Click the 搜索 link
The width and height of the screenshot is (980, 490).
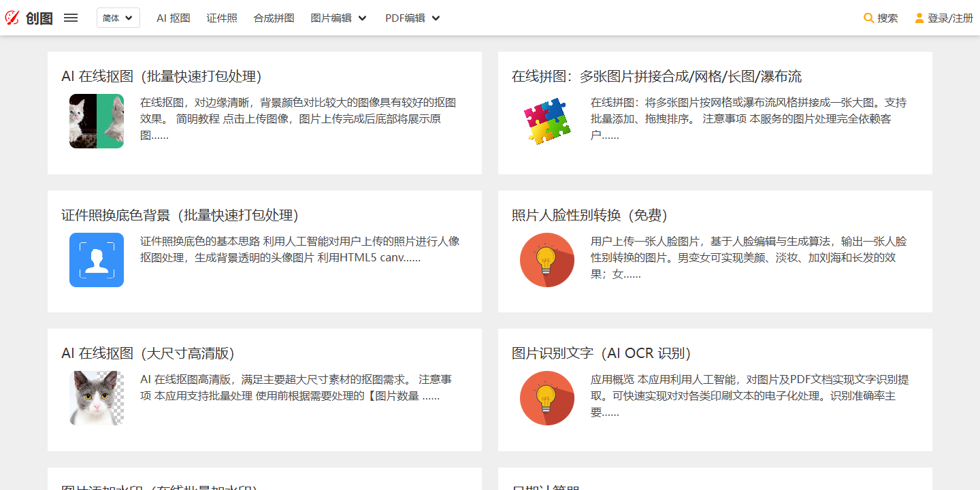click(x=887, y=18)
